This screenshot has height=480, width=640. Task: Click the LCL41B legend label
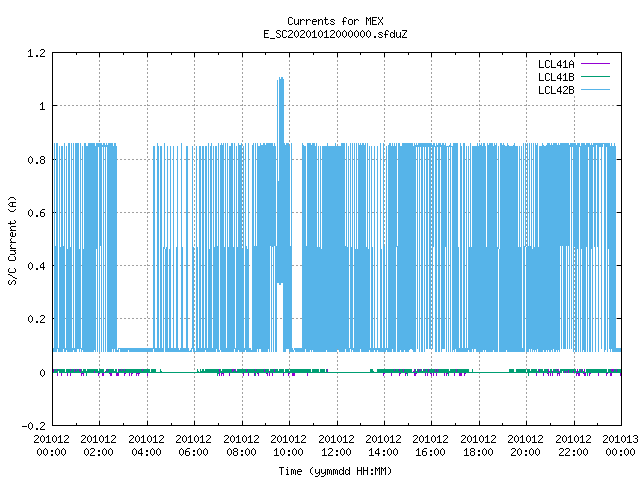[x=556, y=77]
